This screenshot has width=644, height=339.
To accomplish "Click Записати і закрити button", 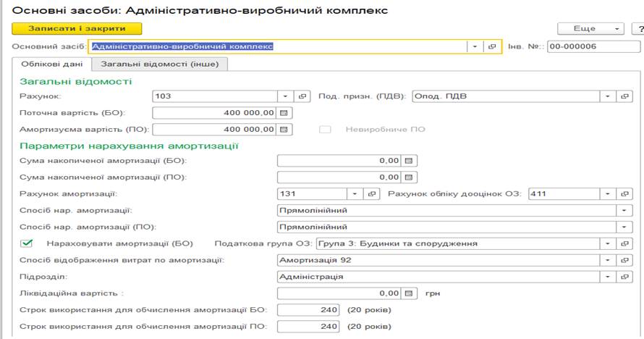I will click(x=77, y=28).
